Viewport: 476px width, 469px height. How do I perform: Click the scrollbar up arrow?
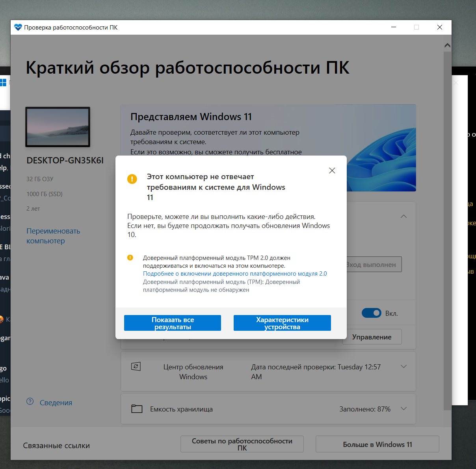(447, 45)
